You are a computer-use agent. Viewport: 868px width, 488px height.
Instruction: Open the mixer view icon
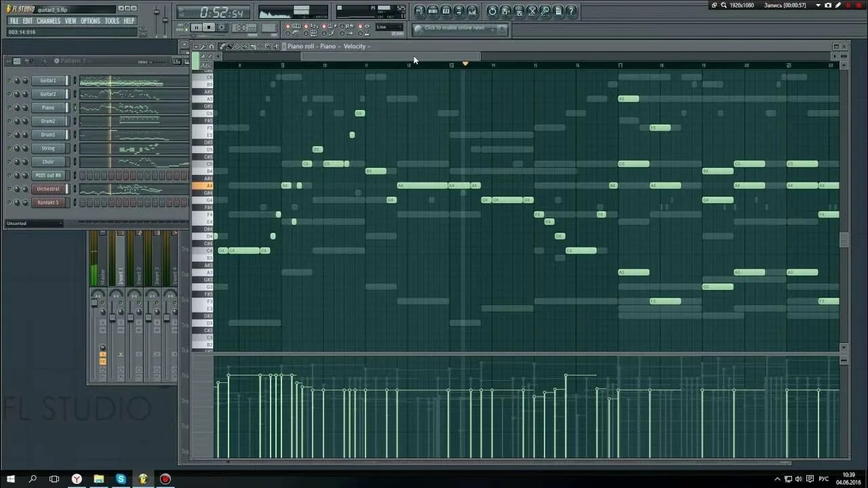coord(472,11)
